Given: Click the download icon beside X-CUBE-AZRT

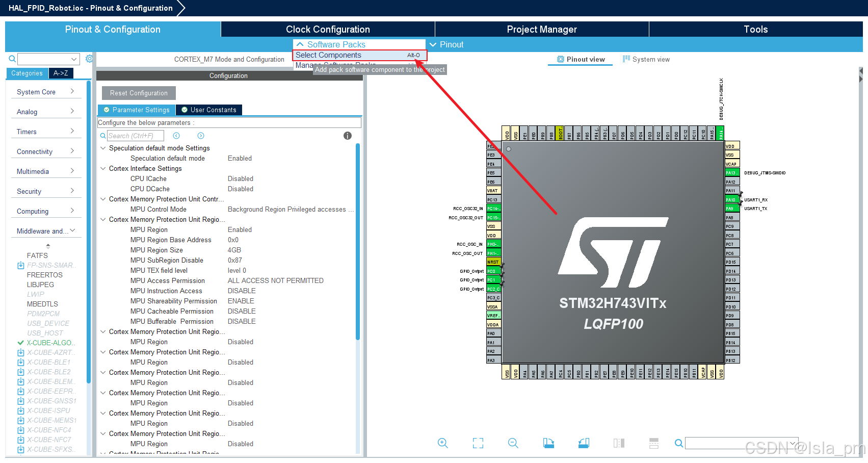Looking at the screenshot, I should coord(21,352).
